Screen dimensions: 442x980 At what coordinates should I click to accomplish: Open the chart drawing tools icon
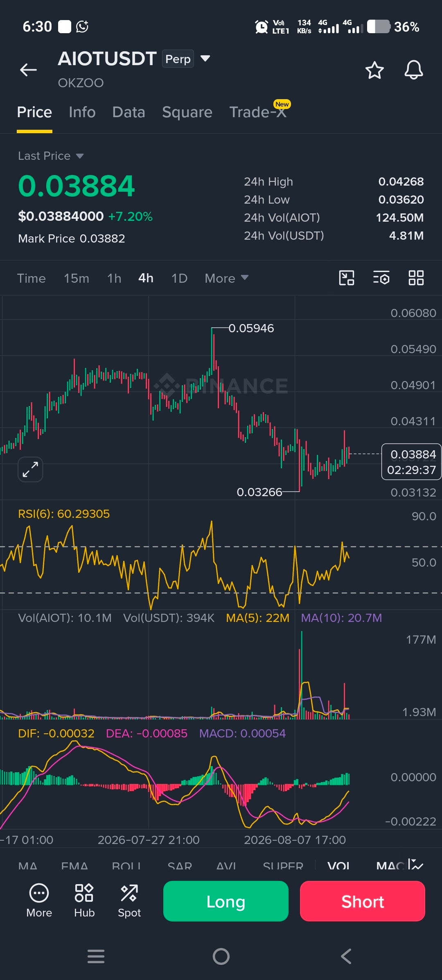tap(347, 278)
